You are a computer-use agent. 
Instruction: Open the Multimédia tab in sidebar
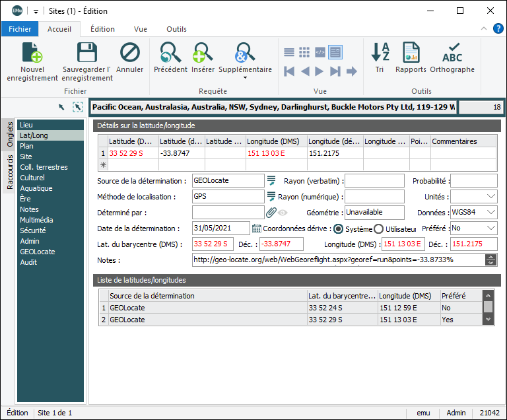pyautogui.click(x=36, y=220)
